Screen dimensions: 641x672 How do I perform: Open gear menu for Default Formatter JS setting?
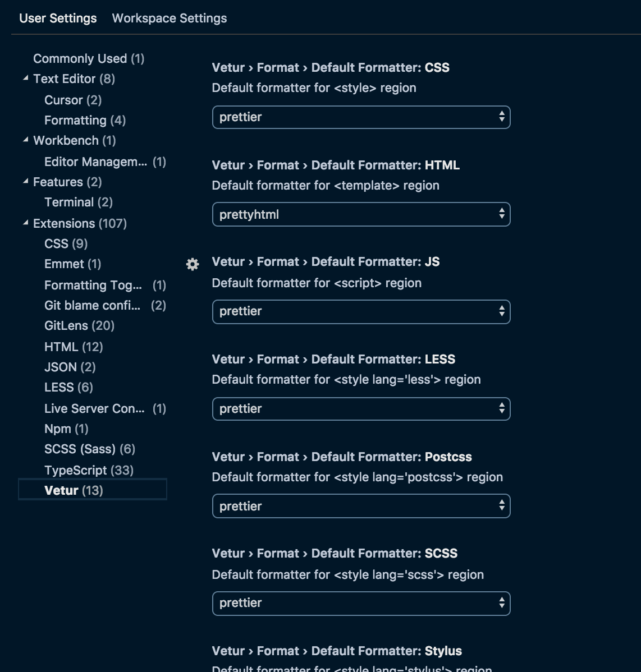point(193,264)
